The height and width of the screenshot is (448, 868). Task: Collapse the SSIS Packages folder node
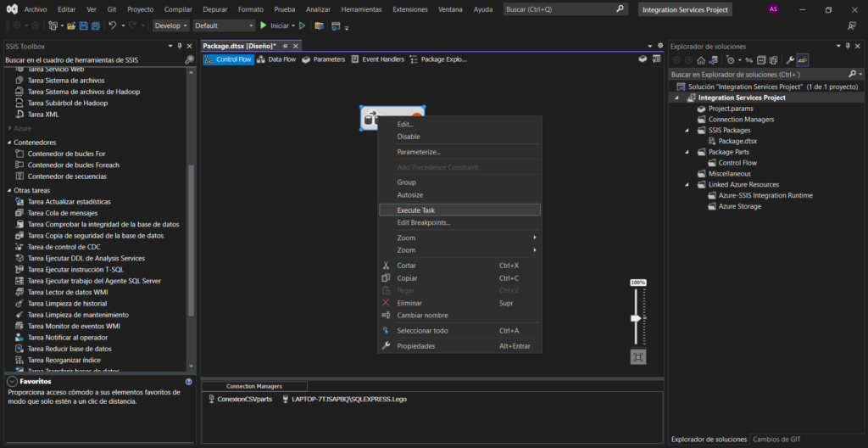(687, 131)
